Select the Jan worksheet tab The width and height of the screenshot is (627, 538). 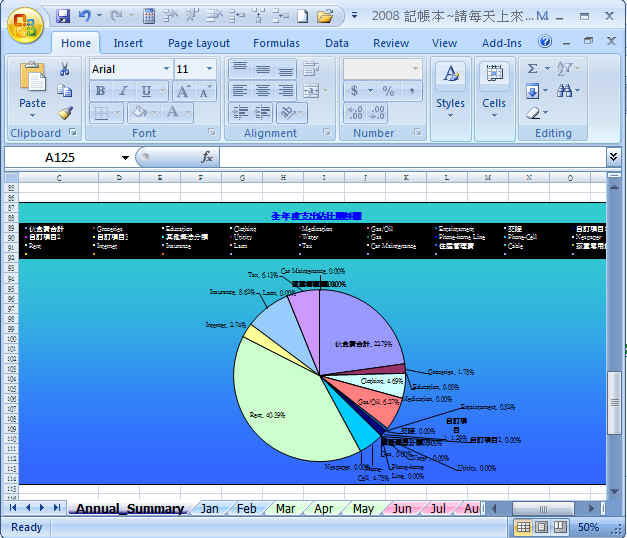pos(210,508)
